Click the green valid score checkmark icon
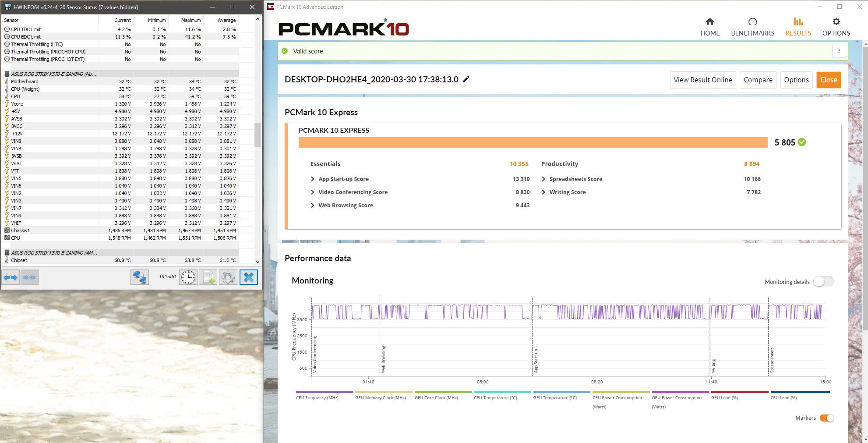The height and width of the screenshot is (443, 868). tap(285, 51)
